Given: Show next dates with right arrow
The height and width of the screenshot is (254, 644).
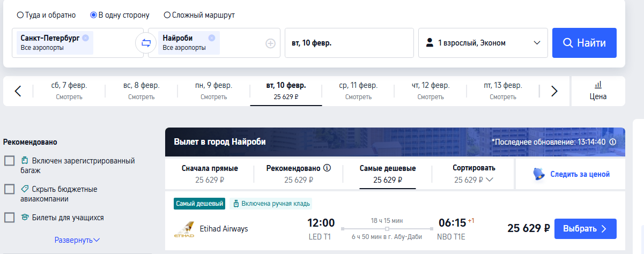Looking at the screenshot, I should coord(555,91).
